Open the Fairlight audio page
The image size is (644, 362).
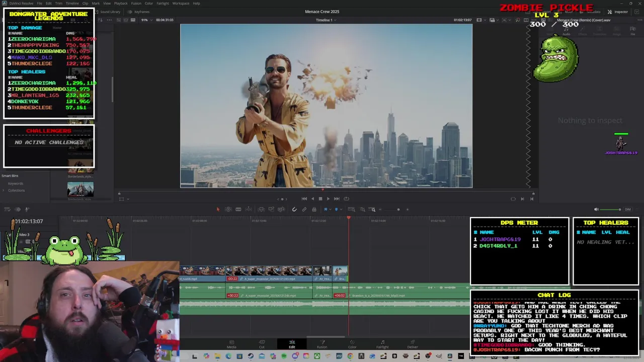[382, 344]
